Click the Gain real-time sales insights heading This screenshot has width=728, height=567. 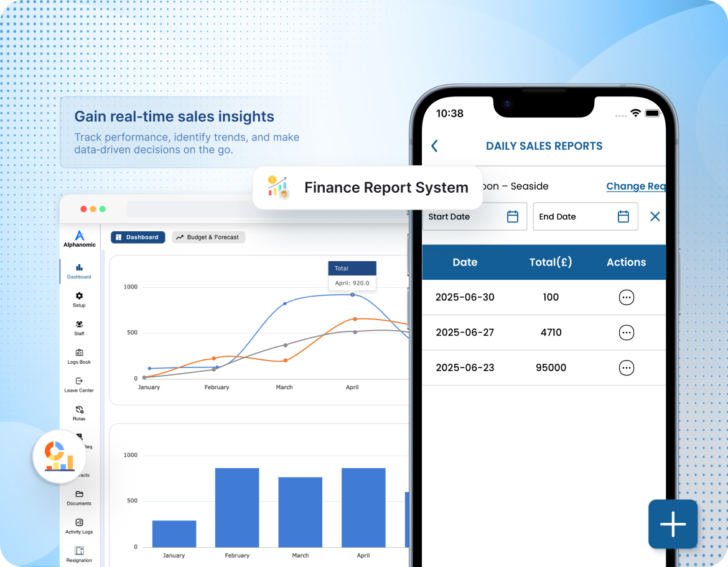(174, 116)
